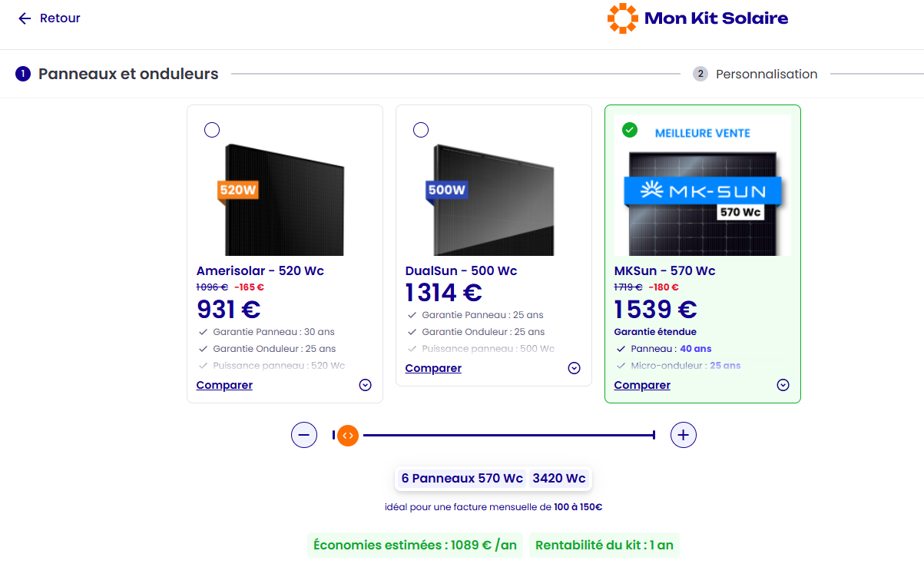
Task: Click the 520W orange power badge
Action: (238, 190)
